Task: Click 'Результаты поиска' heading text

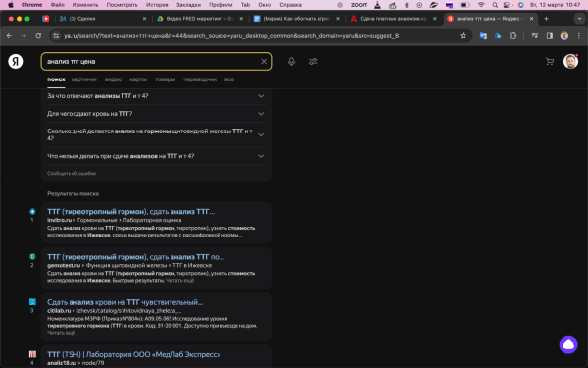Action: click(x=73, y=193)
